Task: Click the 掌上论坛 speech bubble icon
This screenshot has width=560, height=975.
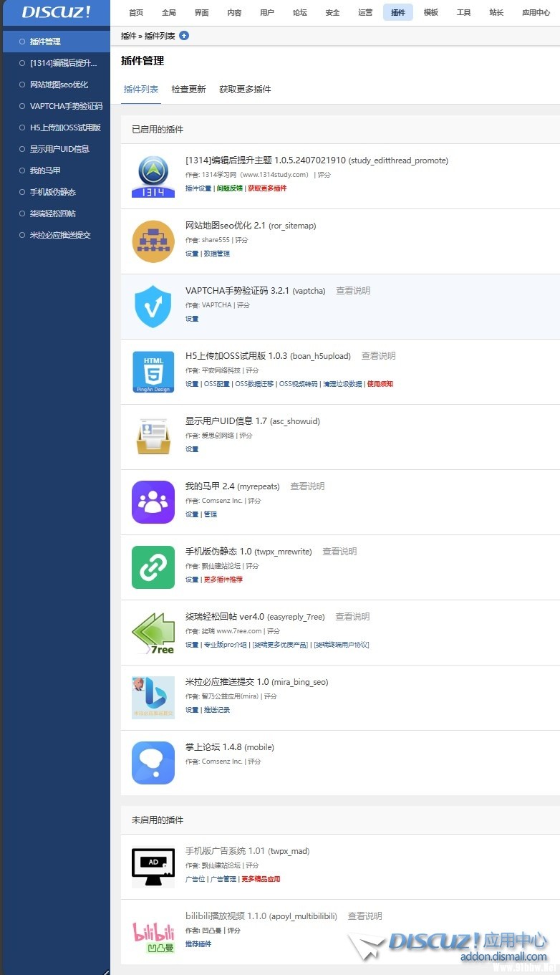Action: (x=153, y=763)
